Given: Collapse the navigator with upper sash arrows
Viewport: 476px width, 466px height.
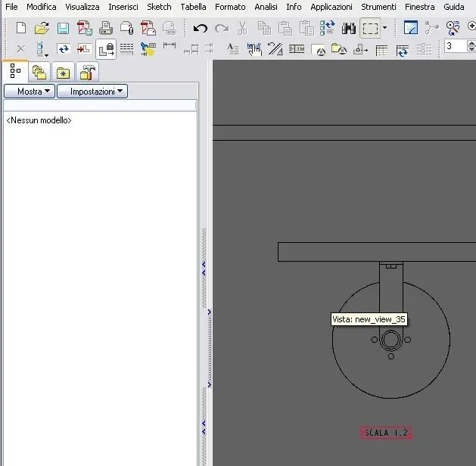Looking at the screenshot, I should click(204, 269).
